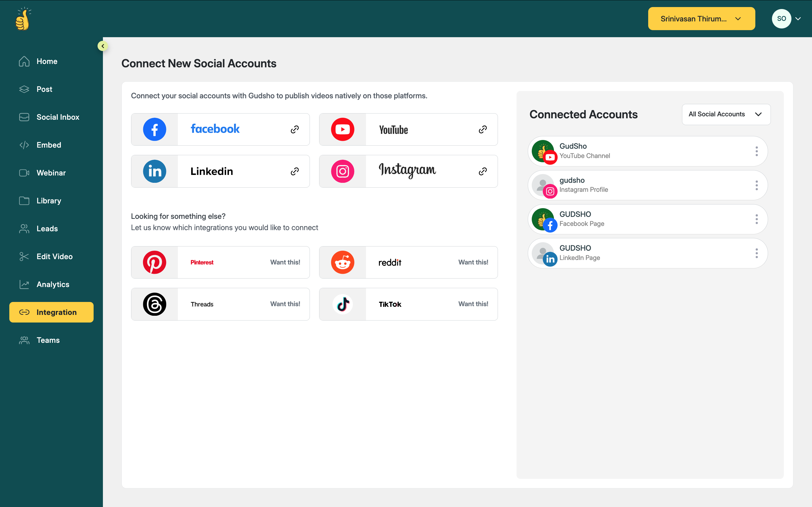Click the Instagram connect link icon
Viewport: 812px width, 507px height.
pos(482,171)
